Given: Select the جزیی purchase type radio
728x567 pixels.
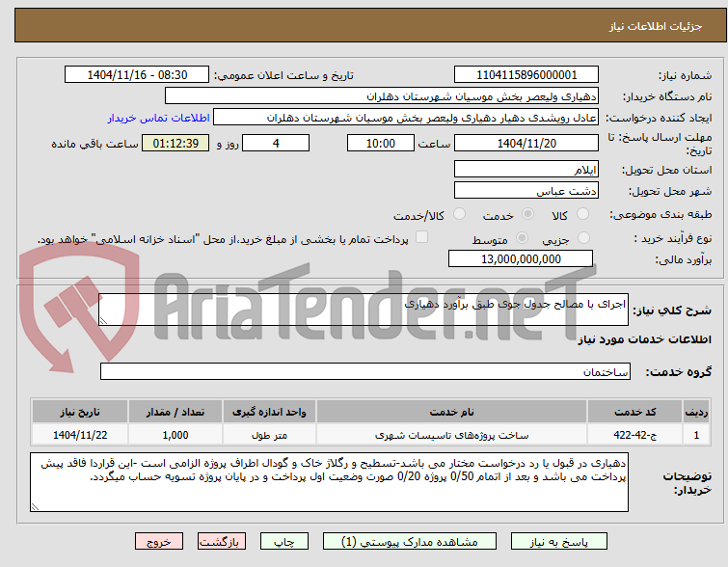Looking at the screenshot, I should coord(583,238).
